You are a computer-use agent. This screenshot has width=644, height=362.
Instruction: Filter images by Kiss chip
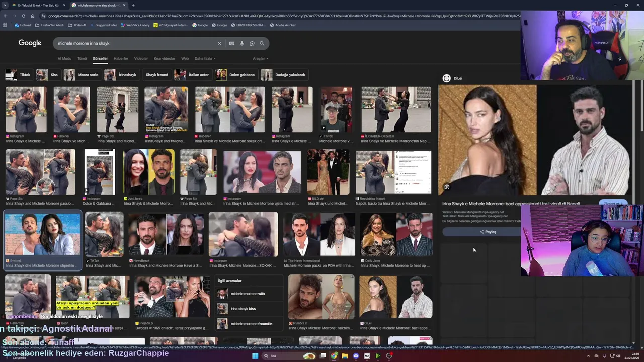(48, 75)
